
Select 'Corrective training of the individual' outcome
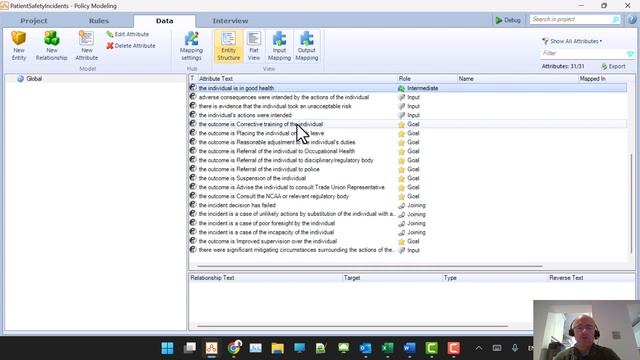coord(260,124)
